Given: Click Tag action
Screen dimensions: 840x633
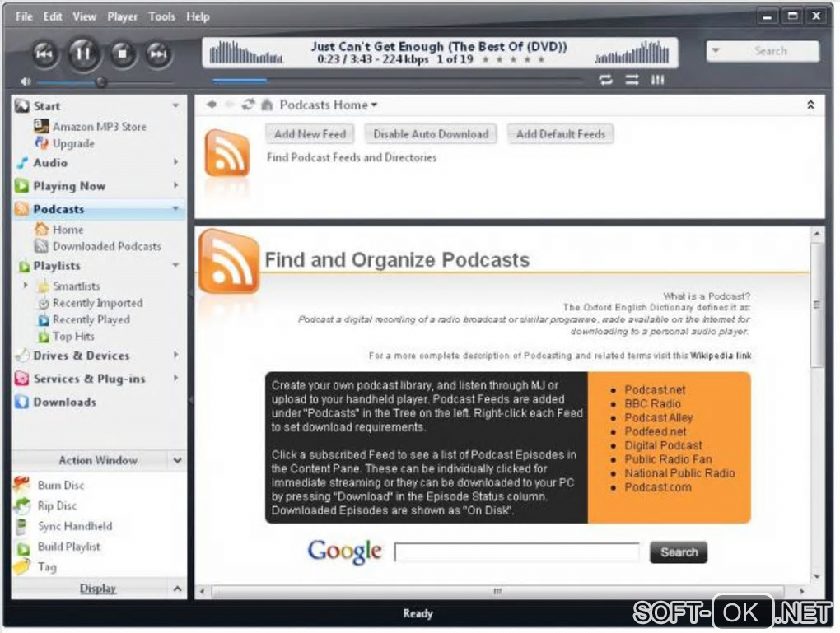Looking at the screenshot, I should coord(47,567).
